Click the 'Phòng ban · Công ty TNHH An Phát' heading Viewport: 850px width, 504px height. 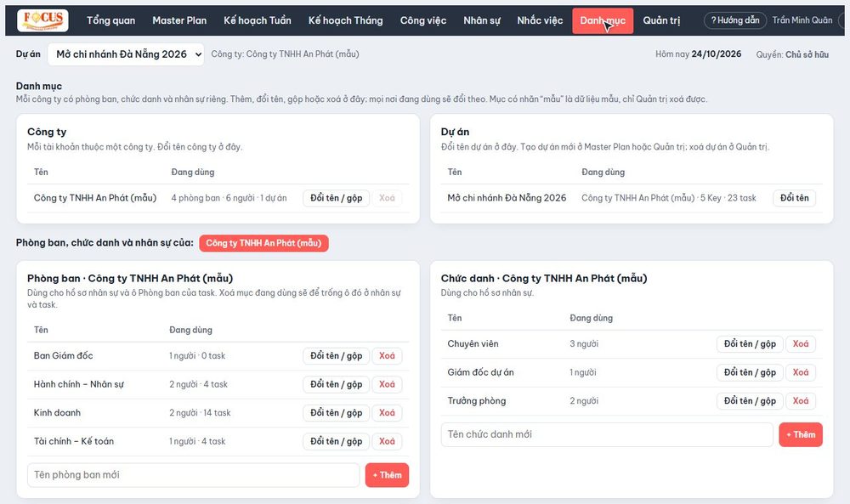click(x=130, y=278)
